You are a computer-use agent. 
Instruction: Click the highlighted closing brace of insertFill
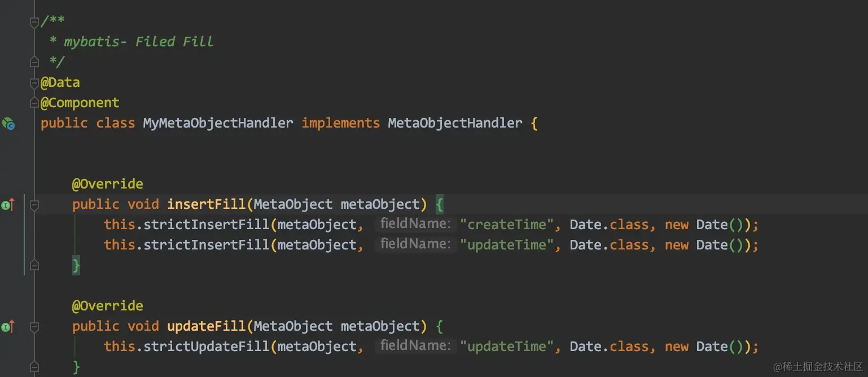point(76,265)
